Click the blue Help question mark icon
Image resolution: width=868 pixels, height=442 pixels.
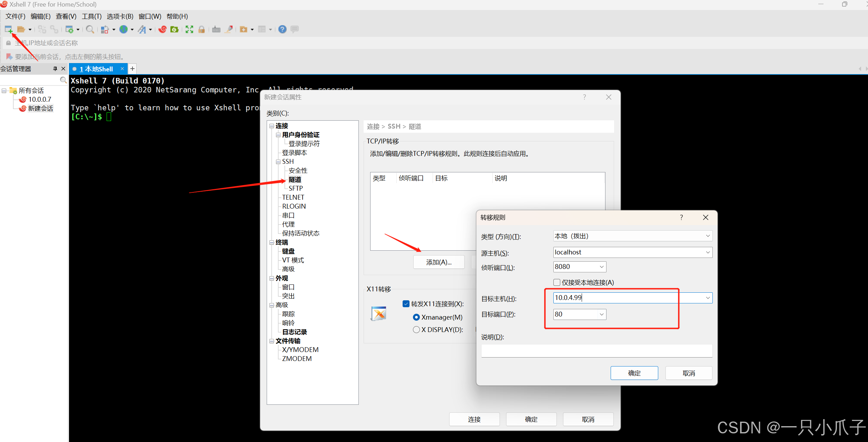[282, 30]
